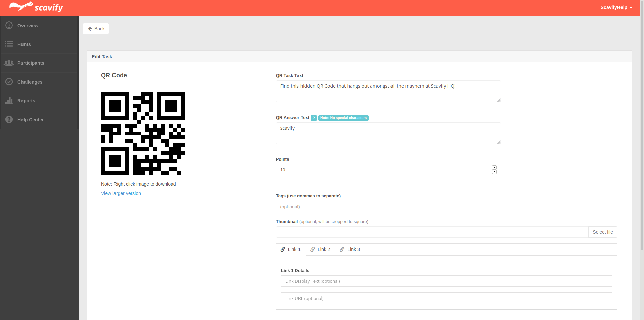Open Participants in the sidebar
Image resolution: width=644 pixels, height=320 pixels.
click(x=39, y=63)
